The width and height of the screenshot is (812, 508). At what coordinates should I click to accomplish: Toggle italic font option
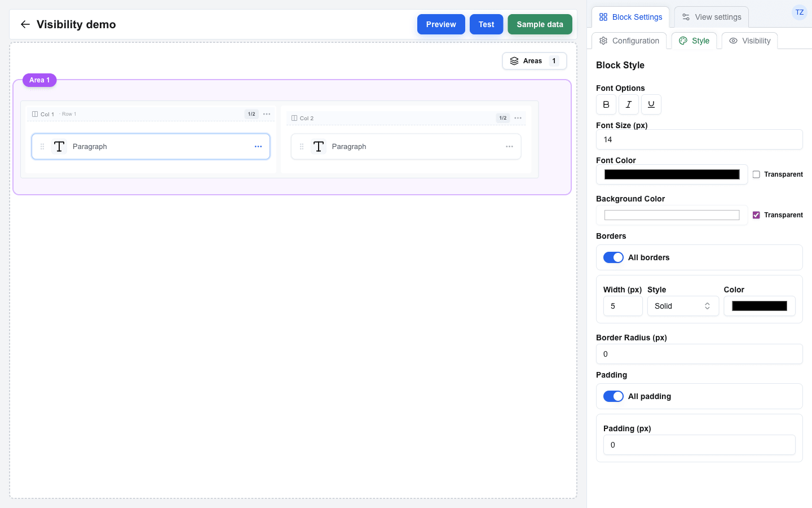(x=629, y=104)
